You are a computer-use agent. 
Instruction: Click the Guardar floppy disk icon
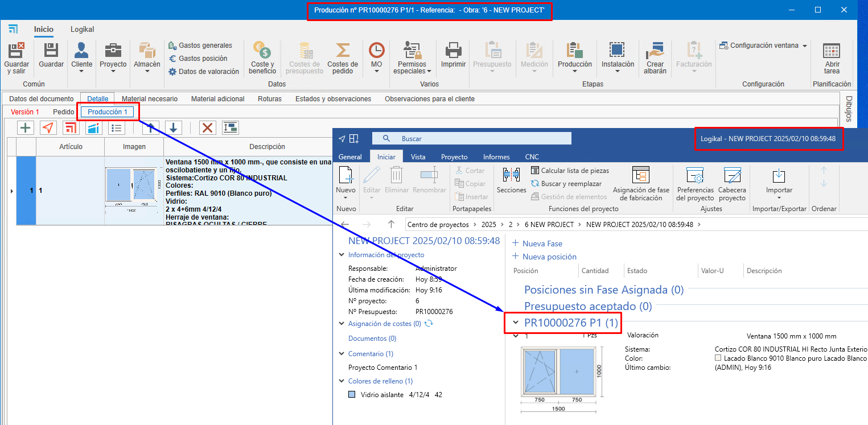[x=51, y=50]
